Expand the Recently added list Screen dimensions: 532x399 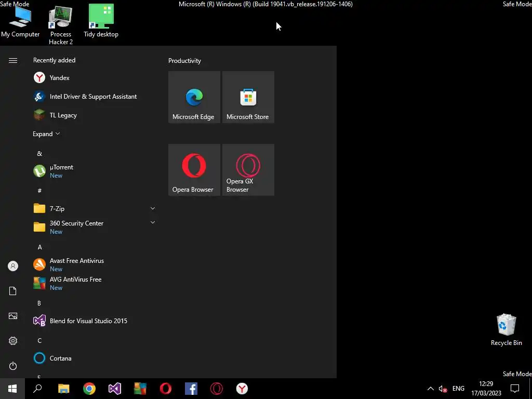pos(46,134)
